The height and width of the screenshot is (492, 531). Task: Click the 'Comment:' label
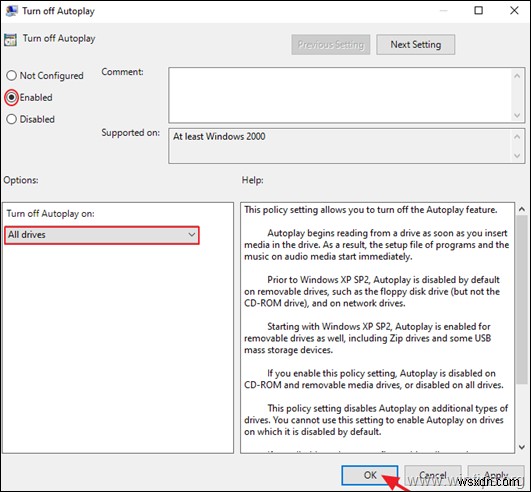pyautogui.click(x=122, y=72)
